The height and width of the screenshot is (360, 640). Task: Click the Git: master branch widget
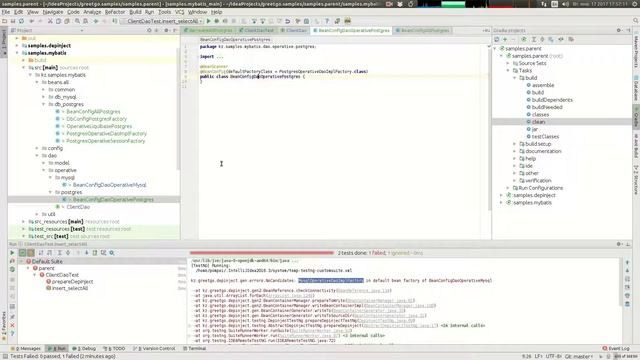(x=579, y=356)
